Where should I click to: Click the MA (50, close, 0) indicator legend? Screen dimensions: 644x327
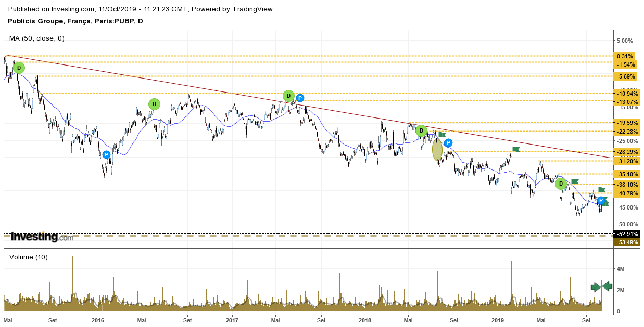[x=37, y=38]
